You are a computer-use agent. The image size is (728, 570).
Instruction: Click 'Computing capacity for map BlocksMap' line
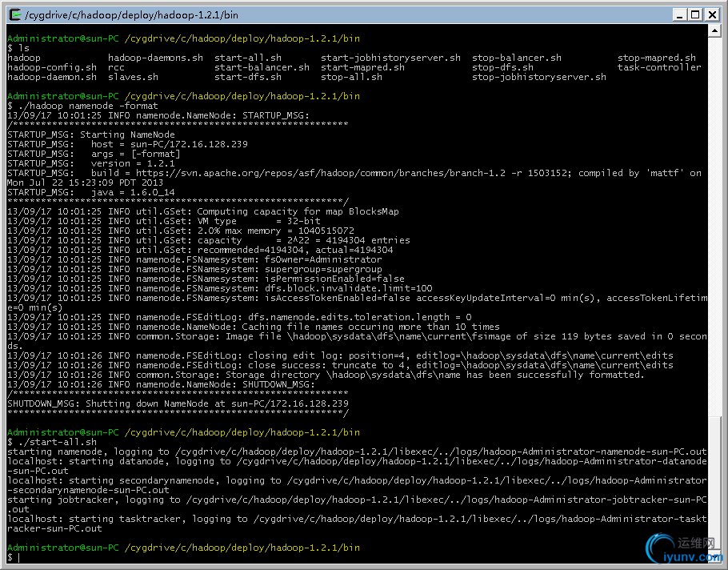coord(203,212)
